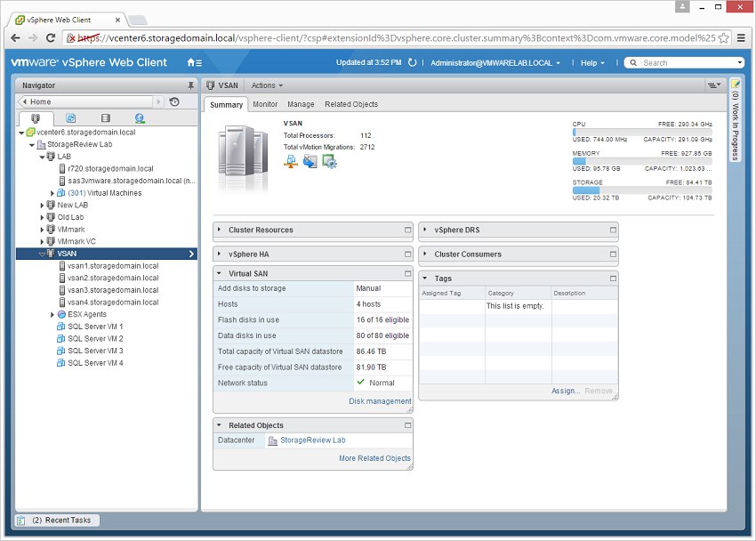
Task: Open the Monitor tab
Action: tap(265, 104)
